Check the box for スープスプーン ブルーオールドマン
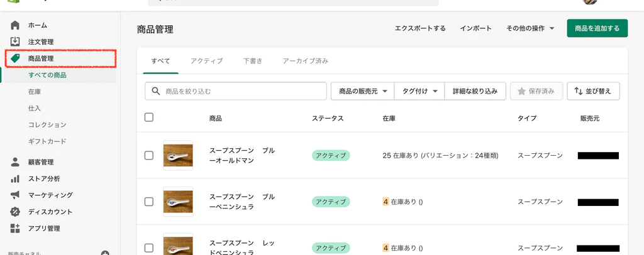This screenshot has height=255, width=644. tap(149, 155)
